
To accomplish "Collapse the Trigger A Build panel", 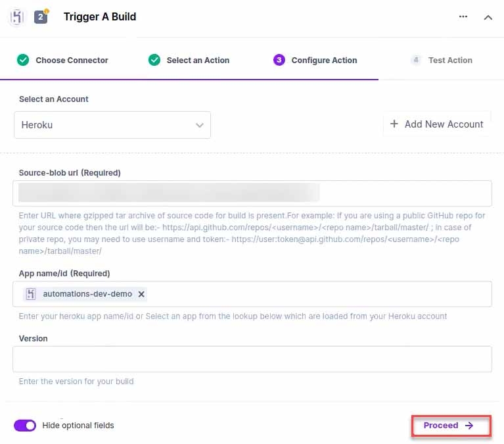I will pos(488,17).
